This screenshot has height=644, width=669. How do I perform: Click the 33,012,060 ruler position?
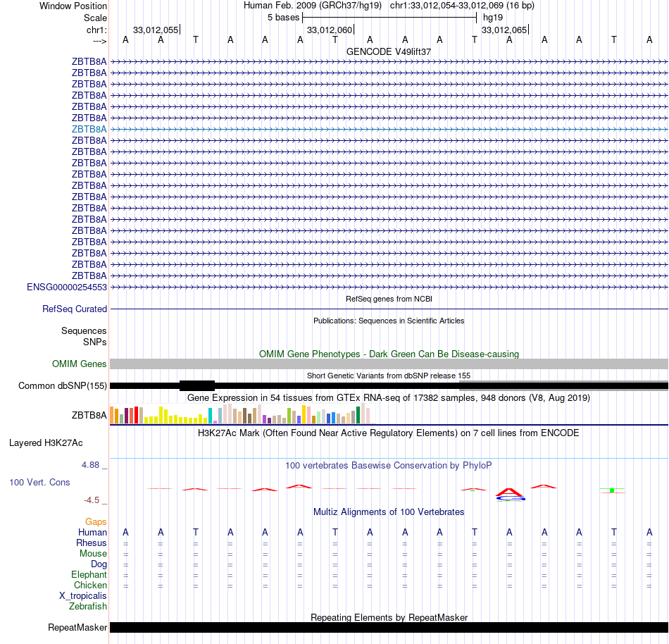pos(330,30)
